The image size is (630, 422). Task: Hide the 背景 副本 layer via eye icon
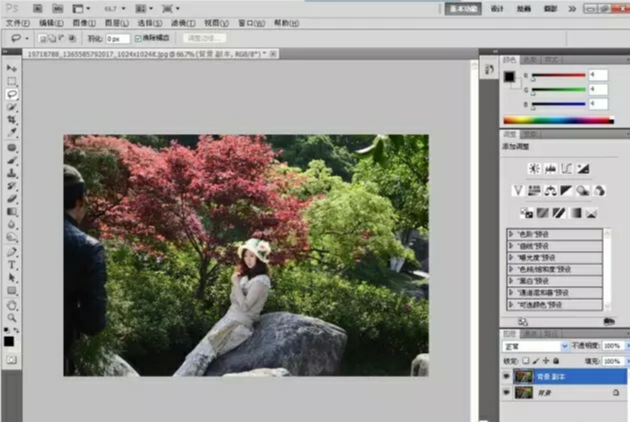coord(506,376)
